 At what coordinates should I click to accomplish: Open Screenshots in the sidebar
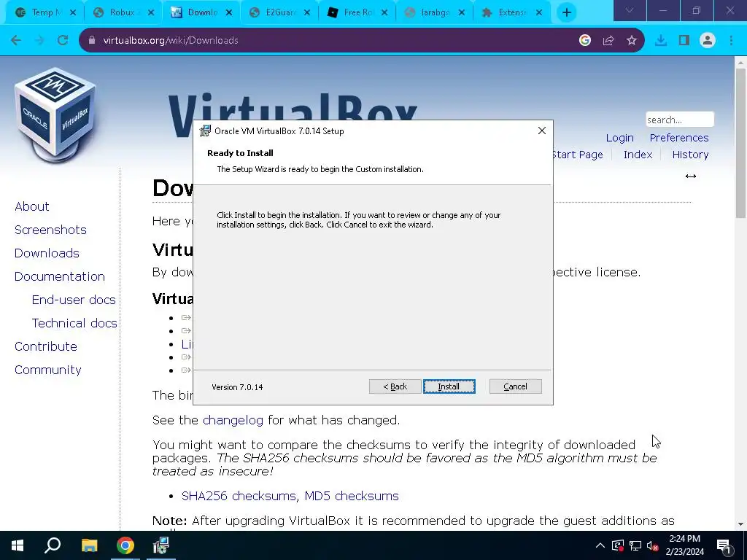[x=50, y=230]
